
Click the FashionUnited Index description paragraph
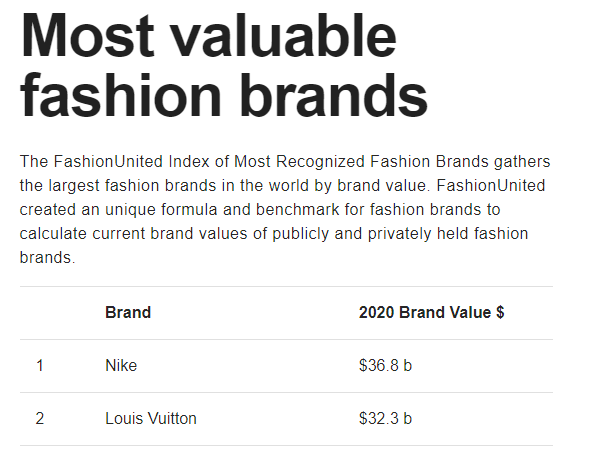tap(285, 209)
